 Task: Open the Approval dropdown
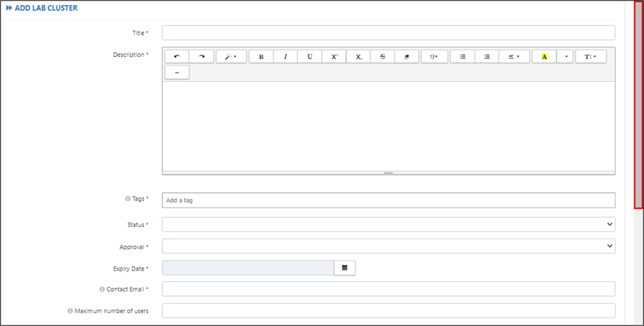coord(388,246)
